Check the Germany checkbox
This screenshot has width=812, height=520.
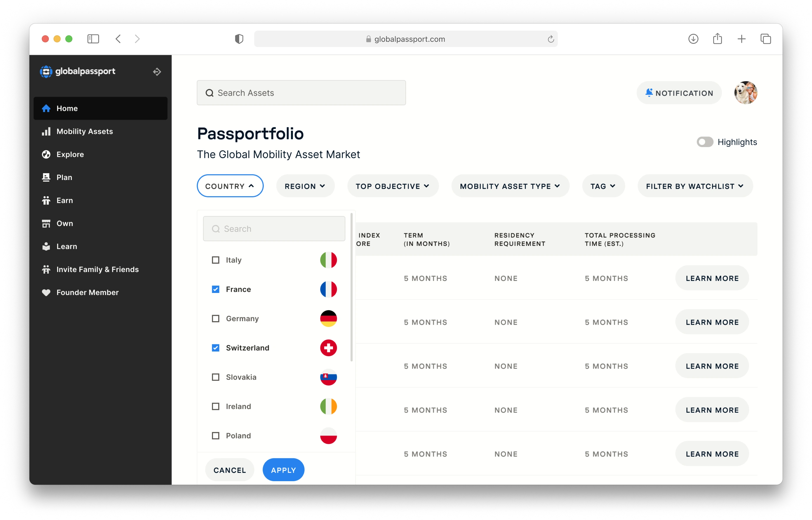215,319
